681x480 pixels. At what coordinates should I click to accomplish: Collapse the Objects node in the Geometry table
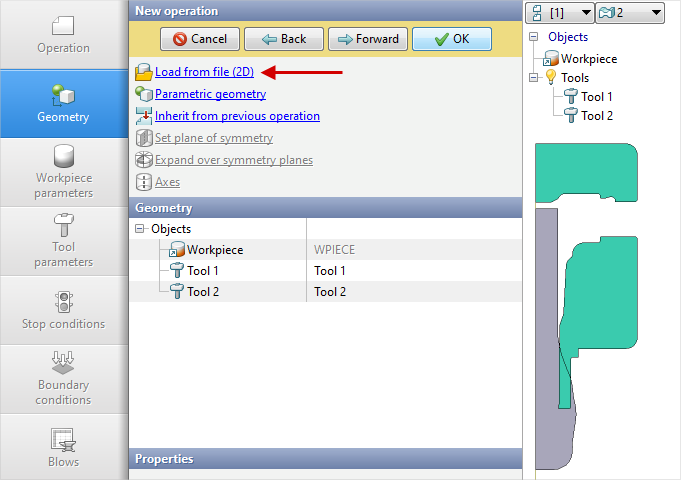pos(139,229)
